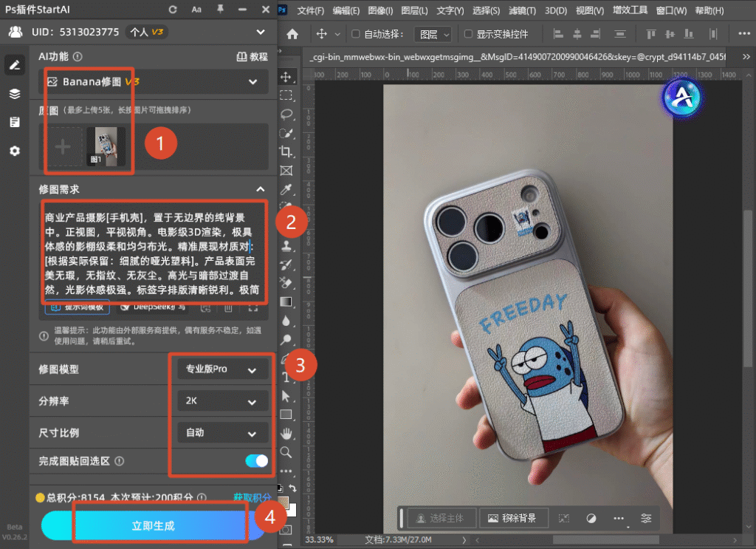Viewport: 756px width, 549px height.
Task: Open the StartAI settings gear icon
Action: (15, 151)
